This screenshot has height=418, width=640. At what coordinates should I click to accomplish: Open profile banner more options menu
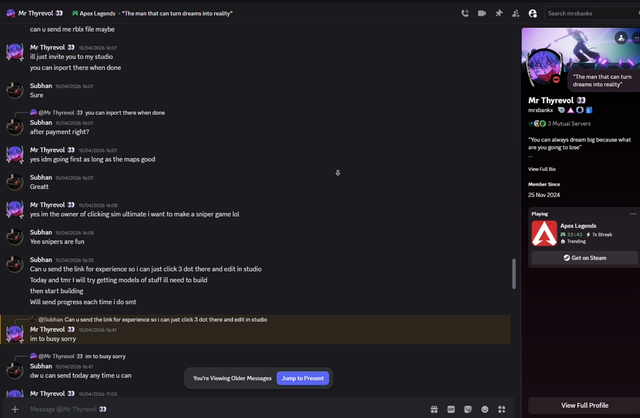click(x=636, y=38)
